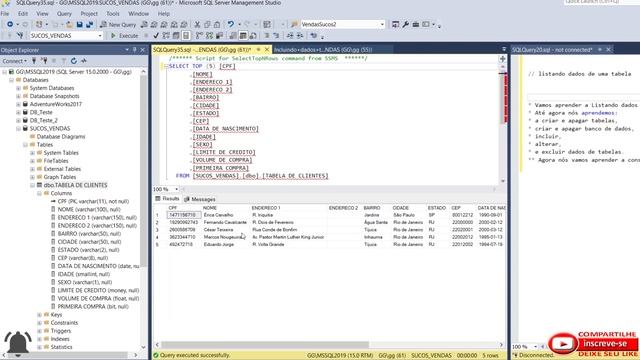Select the Database Diagrams tree item

pyautogui.click(x=61, y=137)
